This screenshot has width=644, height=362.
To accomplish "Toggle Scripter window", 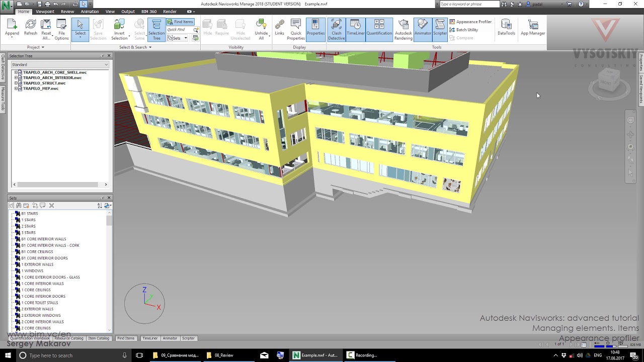I will point(440,29).
